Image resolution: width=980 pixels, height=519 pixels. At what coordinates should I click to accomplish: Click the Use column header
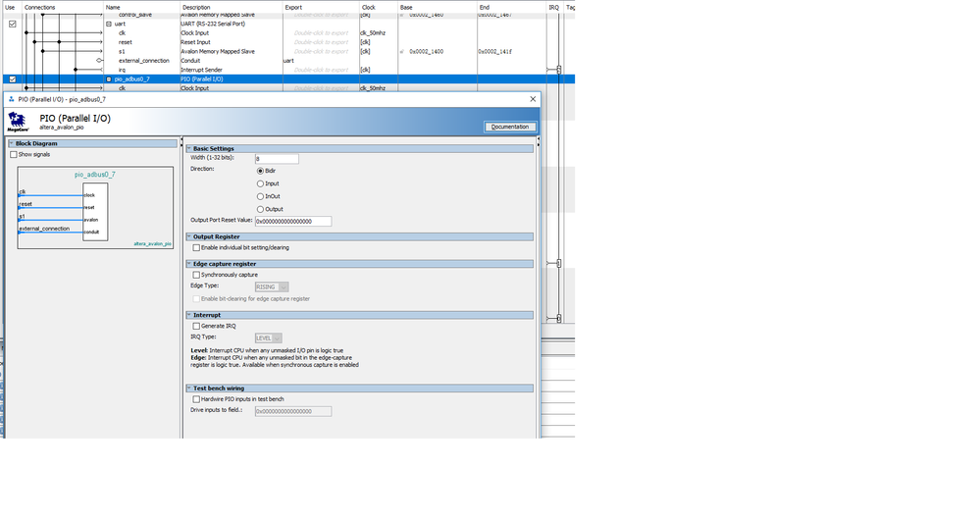pyautogui.click(x=10, y=8)
